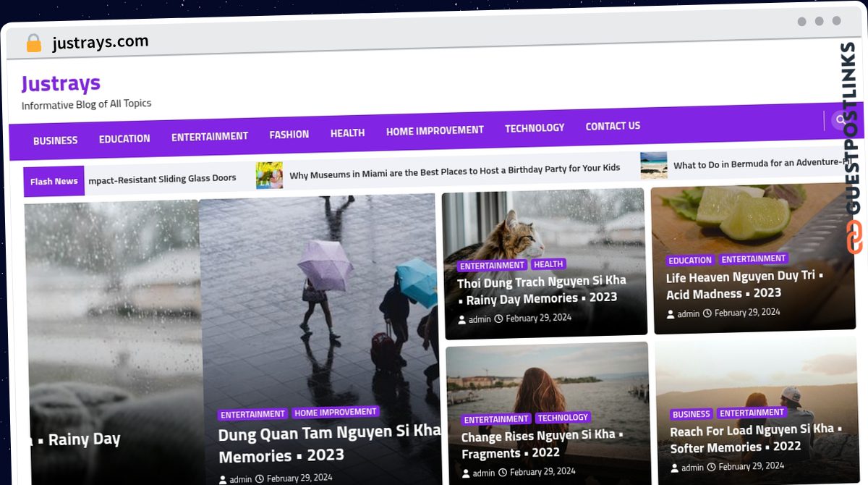The height and width of the screenshot is (485, 868).
Task: Click Entertainment tag on Thoi Dung Trach post
Action: (x=493, y=266)
